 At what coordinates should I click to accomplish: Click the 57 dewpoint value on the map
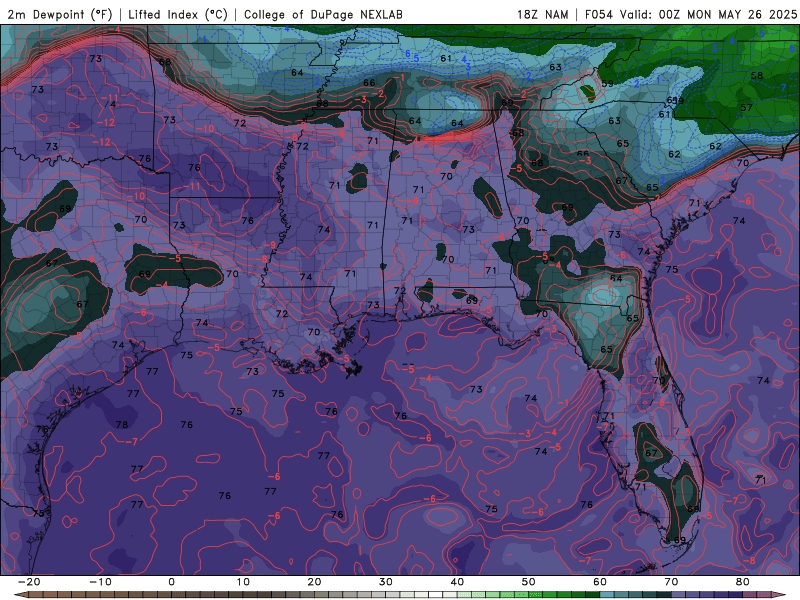point(746,108)
